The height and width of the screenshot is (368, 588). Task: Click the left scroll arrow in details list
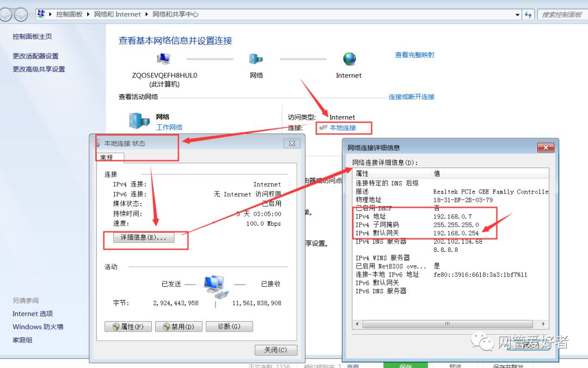[x=357, y=324]
